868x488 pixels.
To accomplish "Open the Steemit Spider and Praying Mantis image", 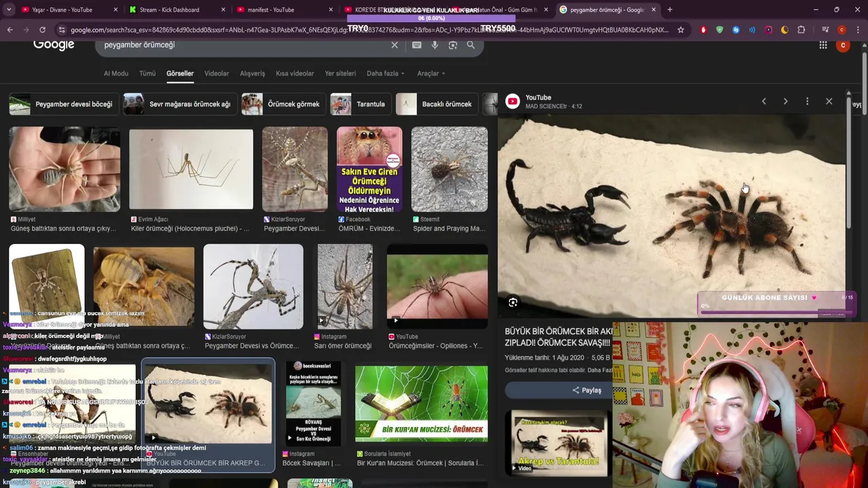I will [449, 169].
